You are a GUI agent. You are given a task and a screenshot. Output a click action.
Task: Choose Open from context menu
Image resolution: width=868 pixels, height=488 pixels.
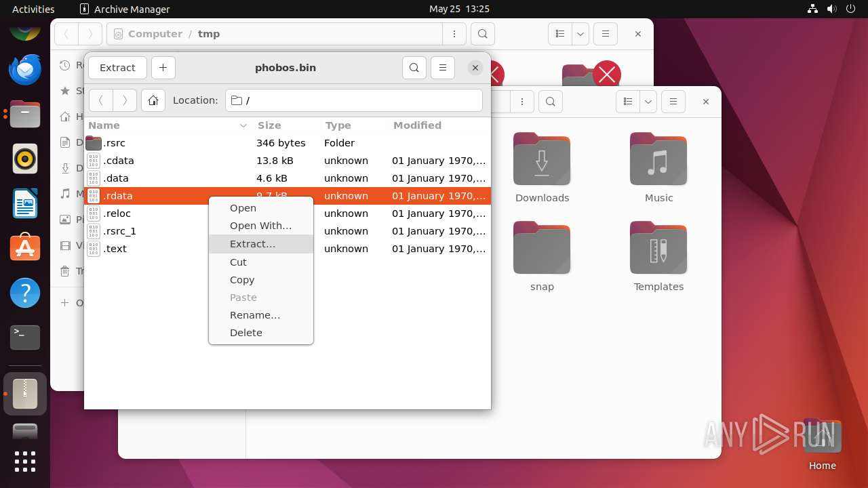coord(261,208)
